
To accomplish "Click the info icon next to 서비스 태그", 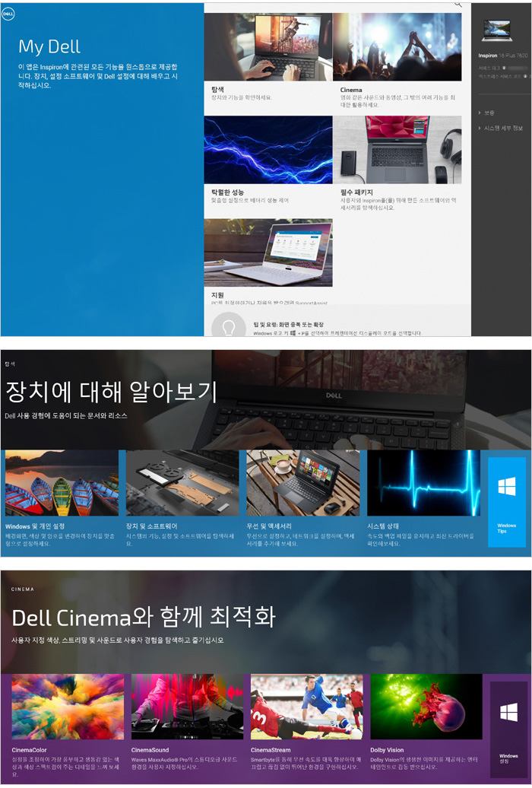I will click(x=505, y=68).
